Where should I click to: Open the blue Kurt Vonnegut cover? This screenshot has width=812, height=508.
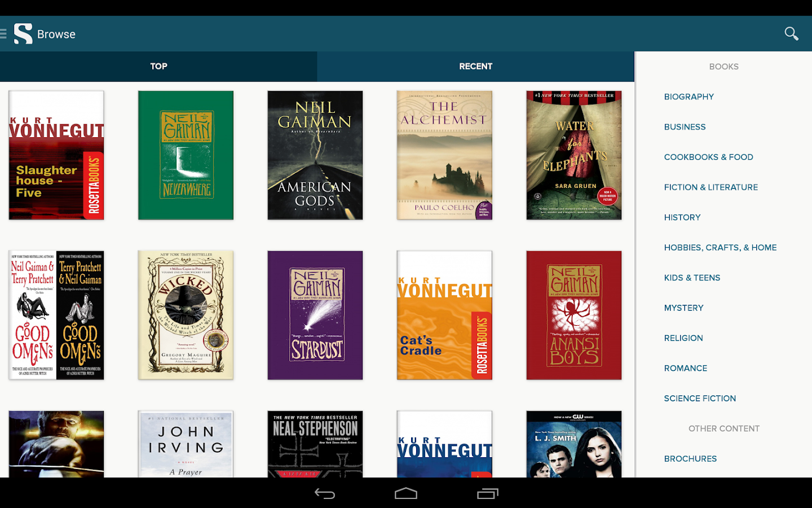click(x=444, y=444)
